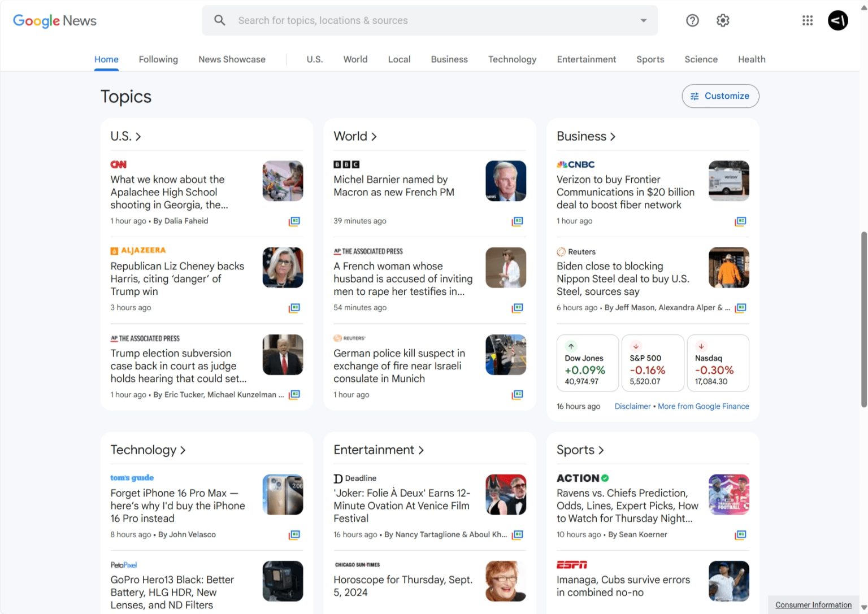868x614 pixels.
Task: Expand the Sports topic section chevron
Action: coord(601,450)
